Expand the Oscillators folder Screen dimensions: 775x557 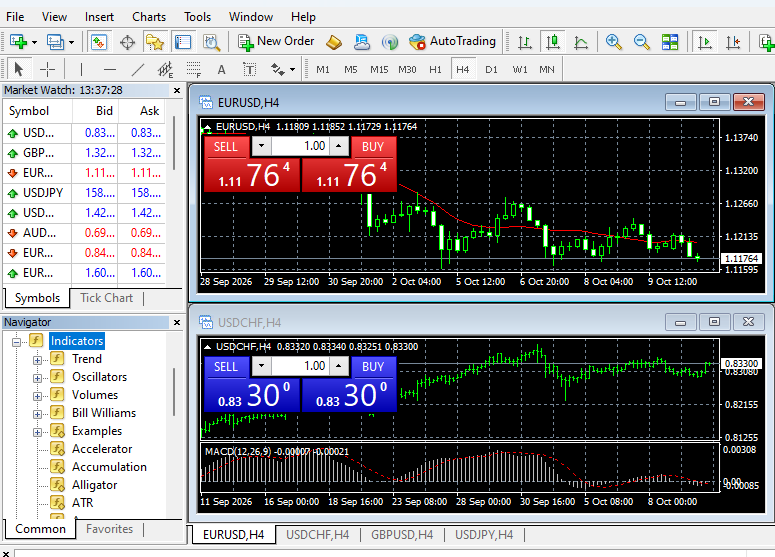coord(37,378)
